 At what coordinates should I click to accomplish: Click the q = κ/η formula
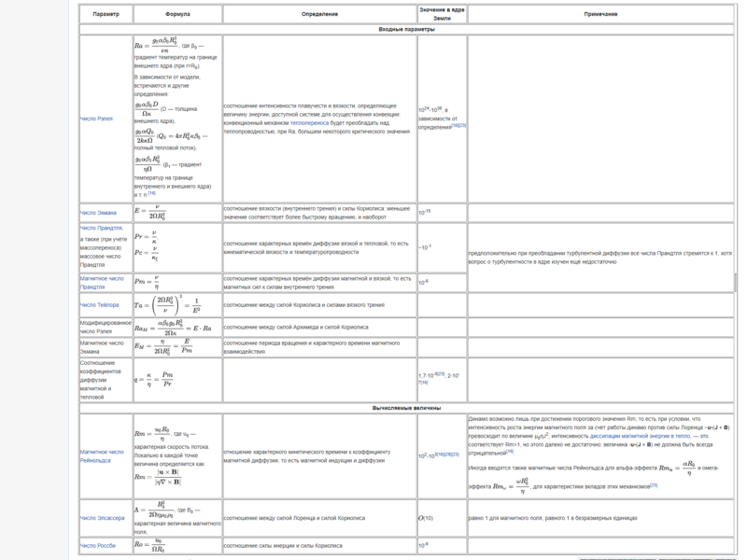click(153, 380)
